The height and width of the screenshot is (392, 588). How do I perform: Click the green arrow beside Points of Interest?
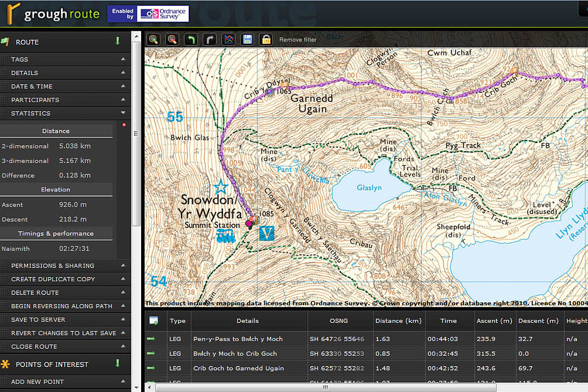(x=118, y=364)
